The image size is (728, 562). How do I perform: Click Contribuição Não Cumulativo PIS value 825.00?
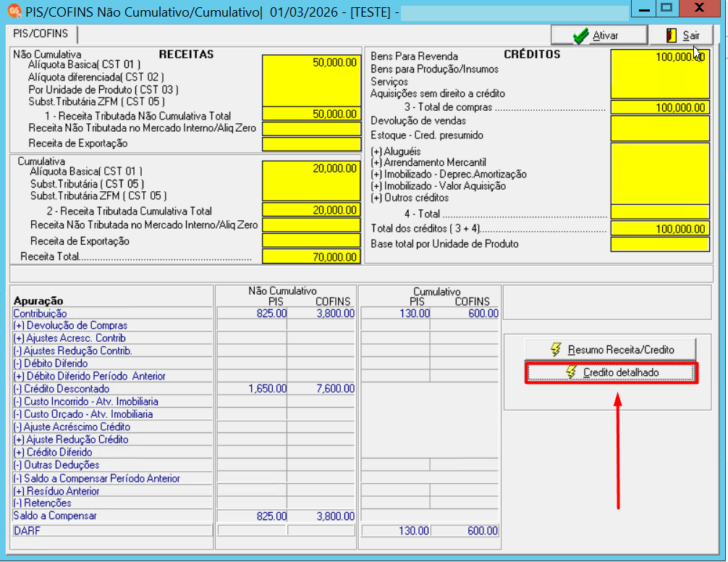coord(271,314)
